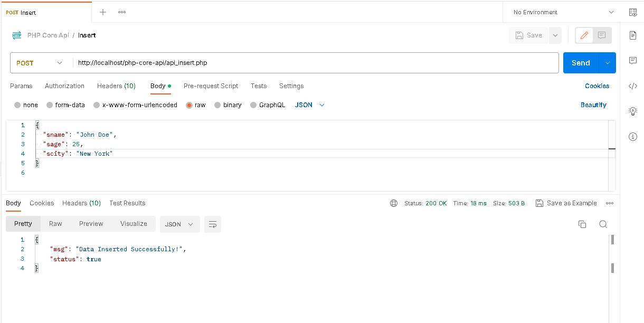Click the Send button

coord(581,63)
